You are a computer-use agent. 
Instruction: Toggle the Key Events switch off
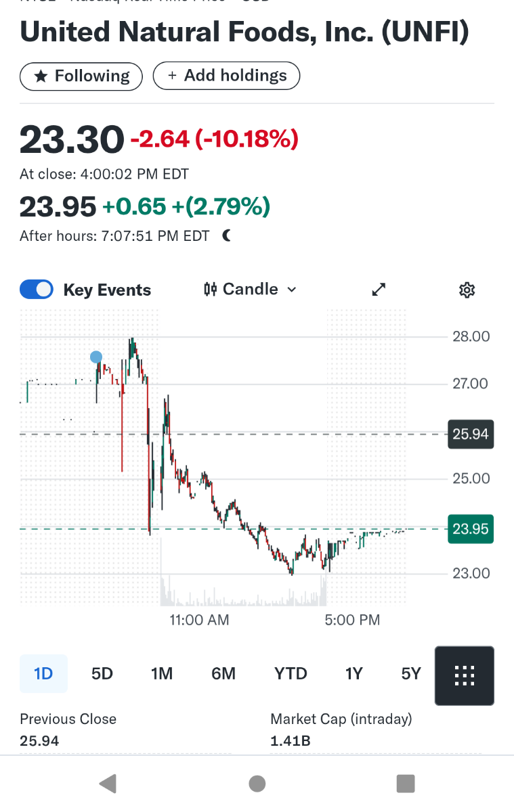37,290
